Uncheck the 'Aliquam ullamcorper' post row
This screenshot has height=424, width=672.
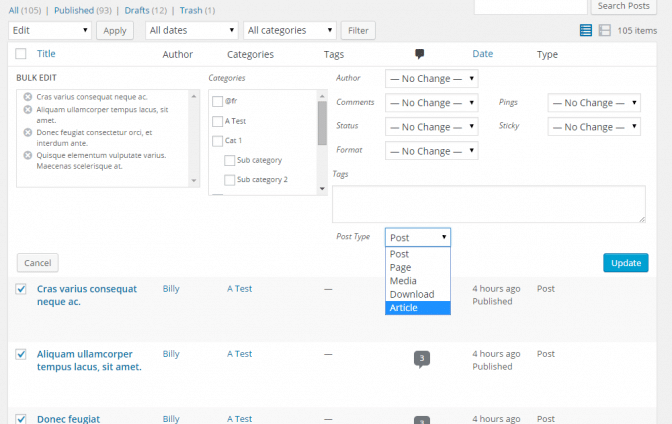click(21, 354)
